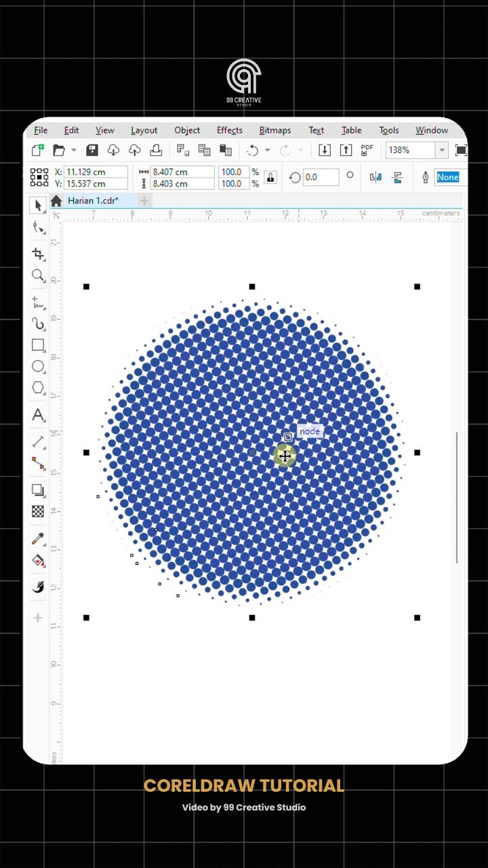Image resolution: width=488 pixels, height=868 pixels.
Task: Save the document with floppy icon
Action: [93, 150]
